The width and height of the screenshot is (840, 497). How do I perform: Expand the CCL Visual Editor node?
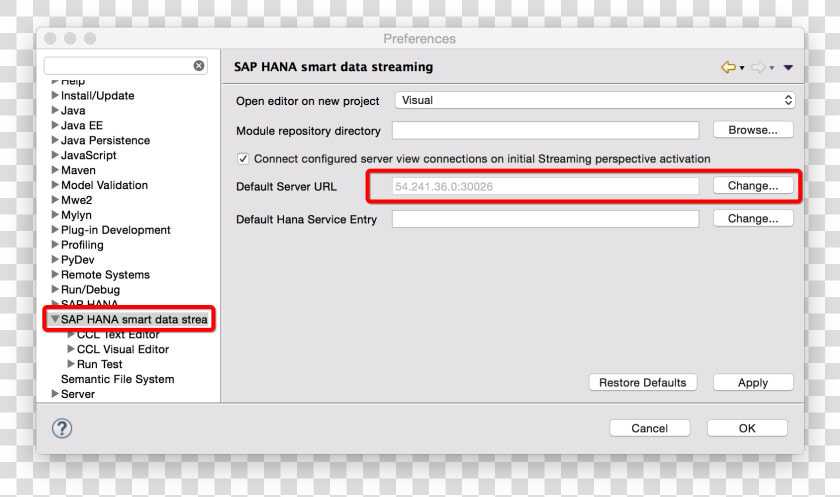coord(71,349)
